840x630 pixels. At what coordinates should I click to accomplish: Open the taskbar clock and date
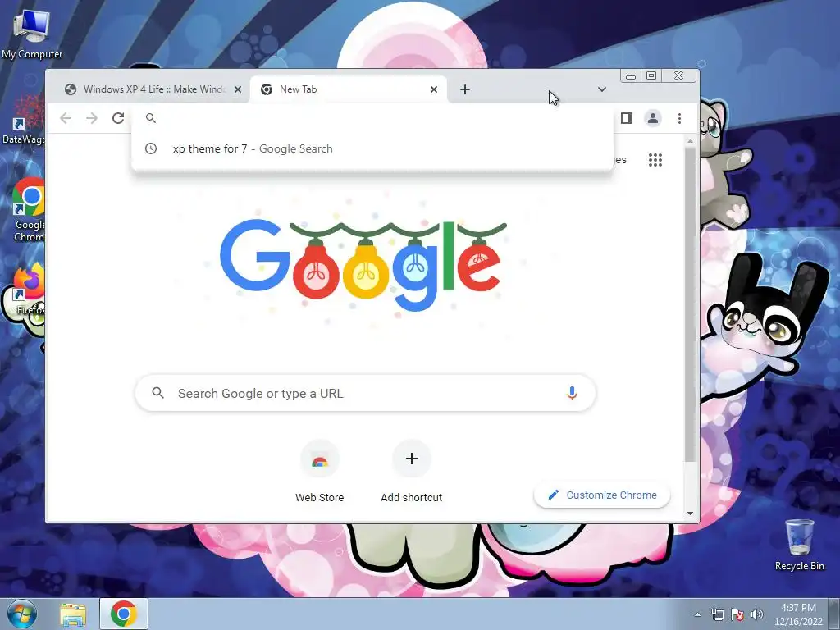798,614
